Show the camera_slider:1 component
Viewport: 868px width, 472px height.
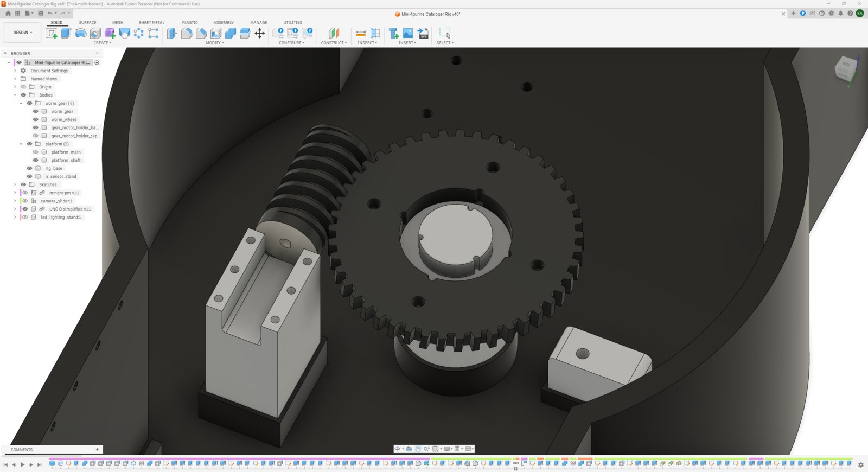(25, 201)
